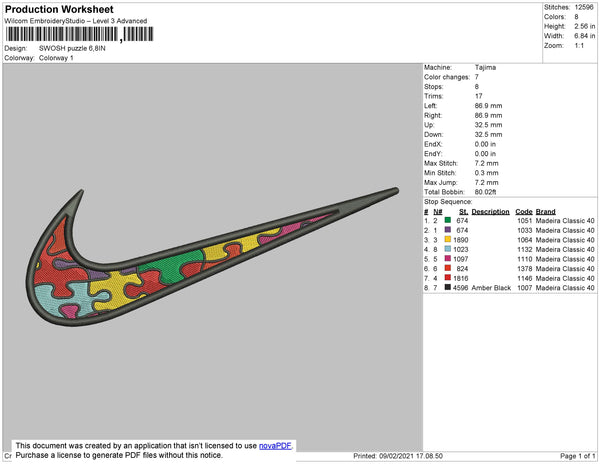Screen dimensions: 600x464
Task: Click design name 'SWOSH puzzle 6,8IN'
Action: tap(72, 49)
